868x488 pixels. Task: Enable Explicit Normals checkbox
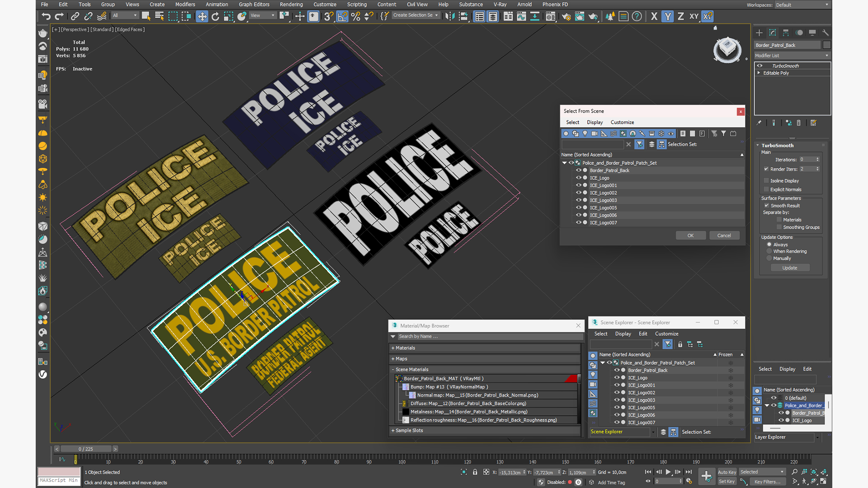tap(766, 189)
